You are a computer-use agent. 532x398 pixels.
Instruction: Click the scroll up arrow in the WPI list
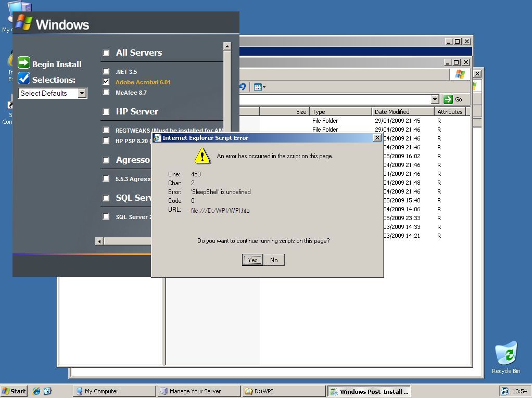coord(227,46)
